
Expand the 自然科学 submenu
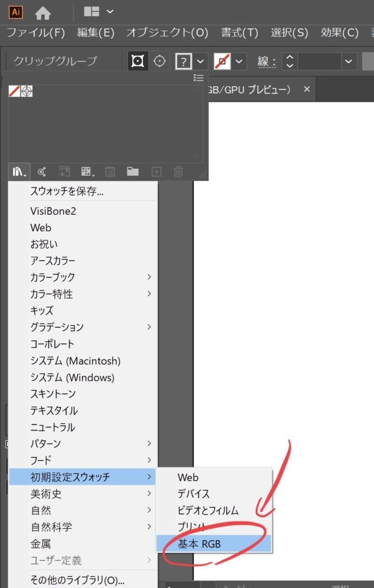(x=83, y=527)
